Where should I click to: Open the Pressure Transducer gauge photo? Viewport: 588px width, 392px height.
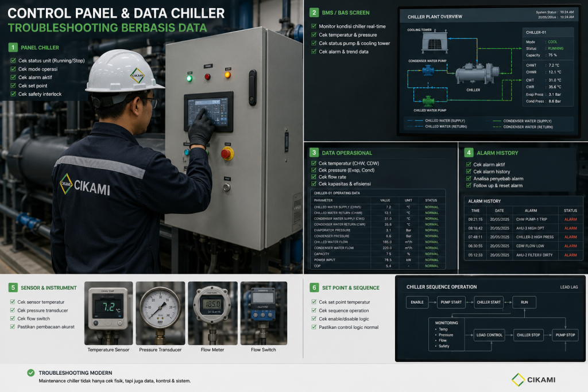point(161,313)
